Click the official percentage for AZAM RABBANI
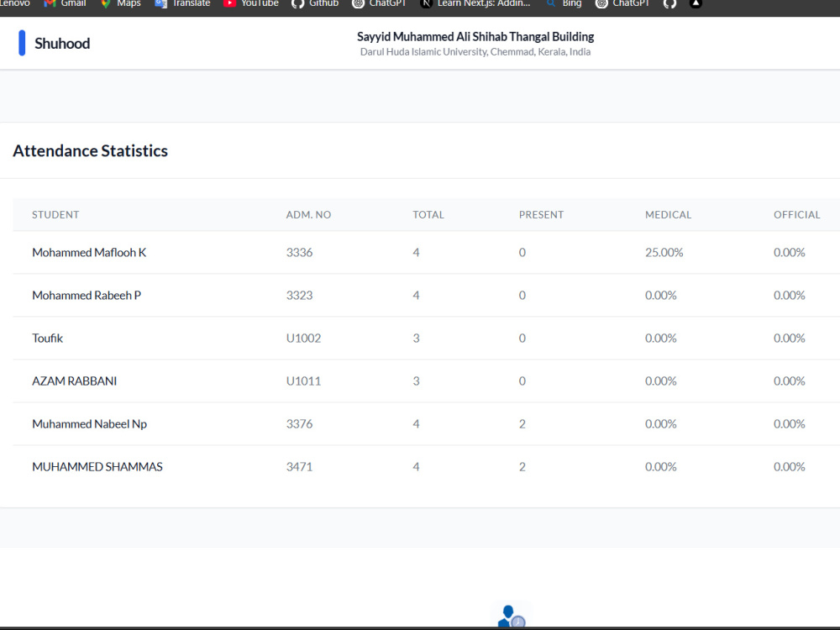 coord(789,381)
